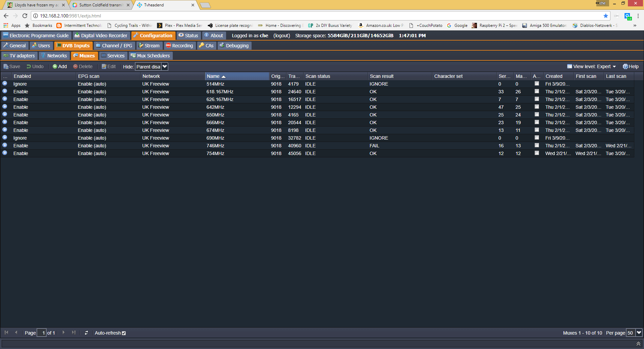Open details icon for 746MHz mux row

pos(5,145)
